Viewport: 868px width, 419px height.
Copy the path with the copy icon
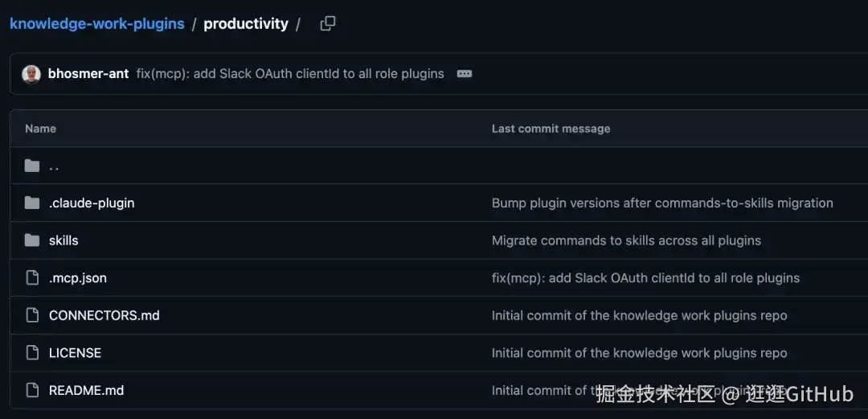tap(328, 24)
